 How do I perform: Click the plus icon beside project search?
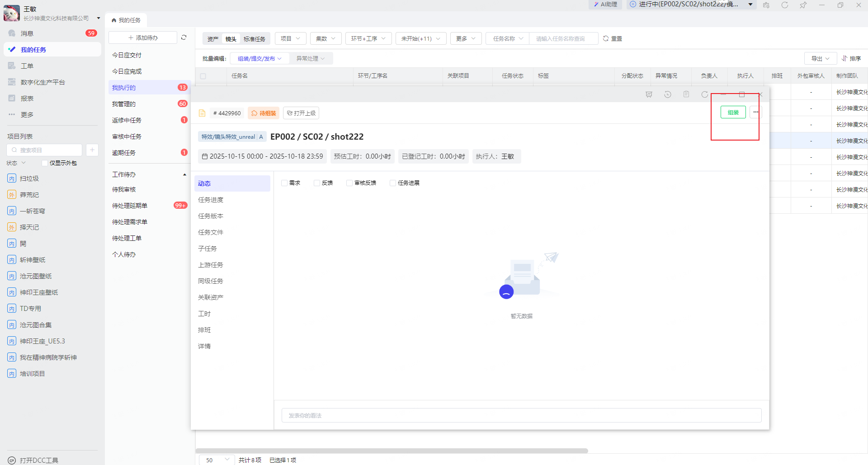pos(92,150)
